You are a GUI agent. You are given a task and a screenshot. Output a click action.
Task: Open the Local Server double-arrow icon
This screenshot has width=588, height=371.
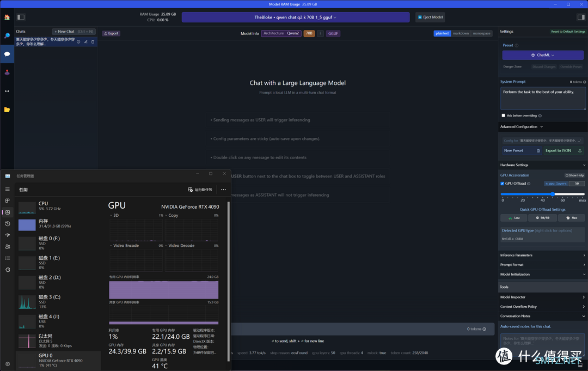click(7, 91)
